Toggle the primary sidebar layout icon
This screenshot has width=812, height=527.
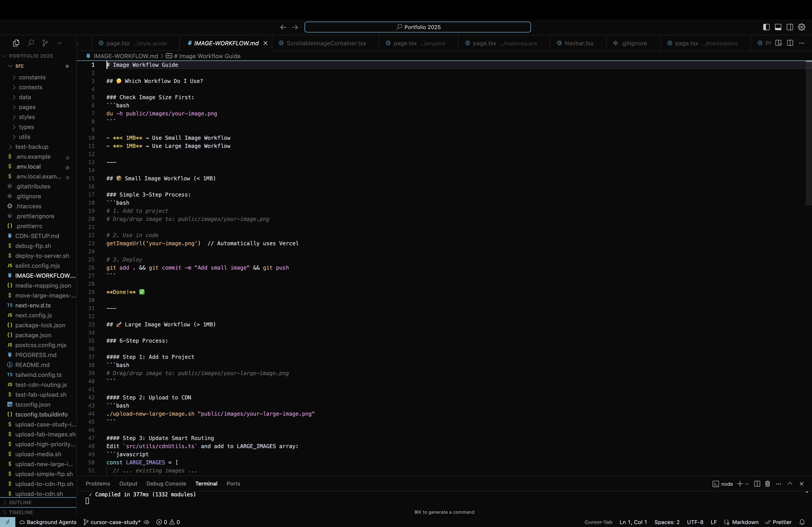pyautogui.click(x=766, y=27)
